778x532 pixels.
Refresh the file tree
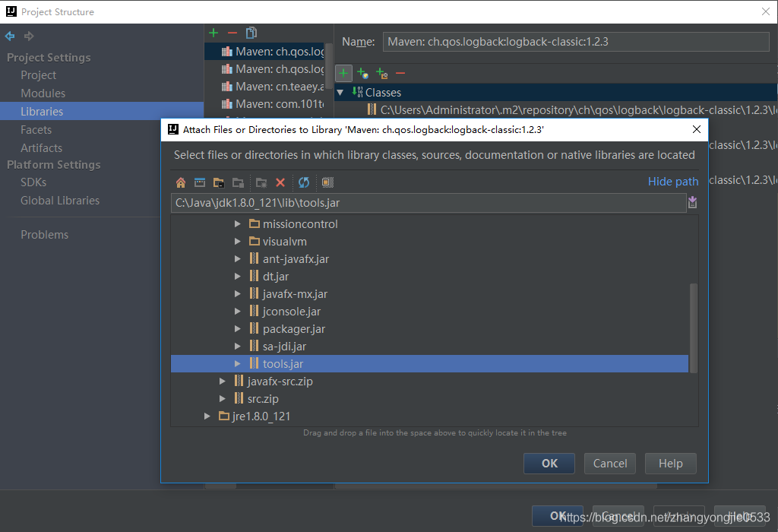[304, 182]
